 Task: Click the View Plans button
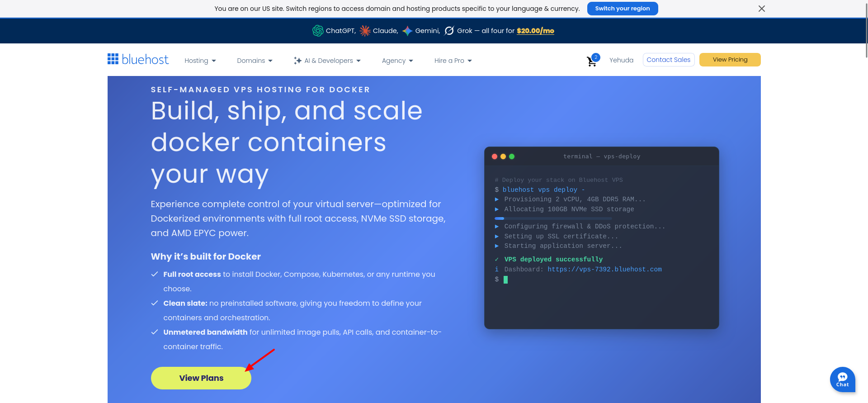pos(201,378)
